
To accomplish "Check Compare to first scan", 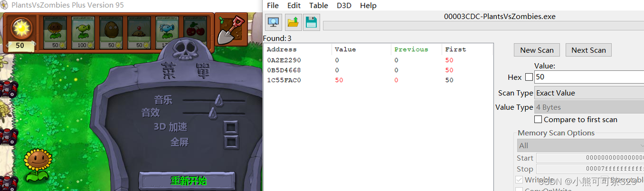I will pos(538,119).
